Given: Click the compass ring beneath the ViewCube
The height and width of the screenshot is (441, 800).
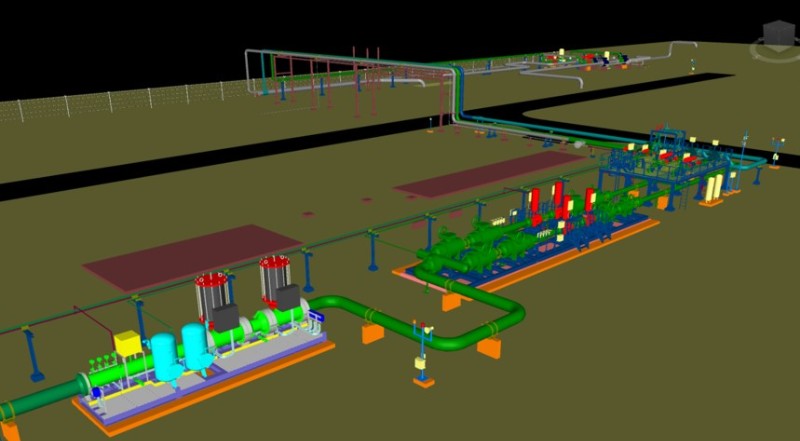Looking at the screenshot, I should tap(776, 53).
